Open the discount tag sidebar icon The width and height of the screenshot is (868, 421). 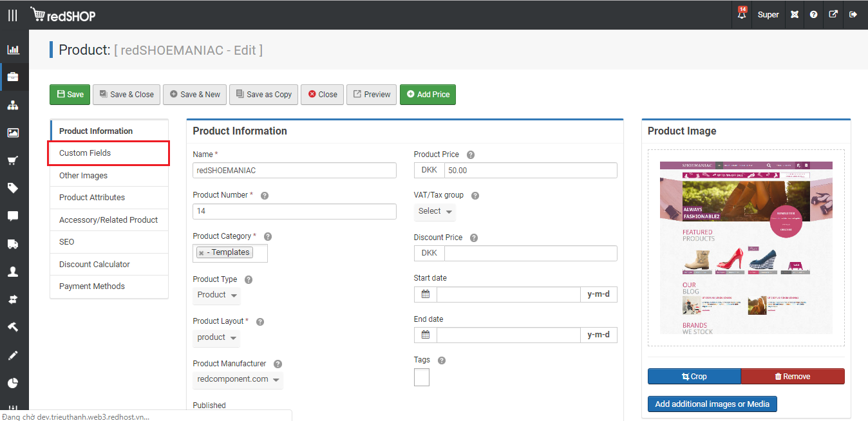pyautogui.click(x=13, y=188)
